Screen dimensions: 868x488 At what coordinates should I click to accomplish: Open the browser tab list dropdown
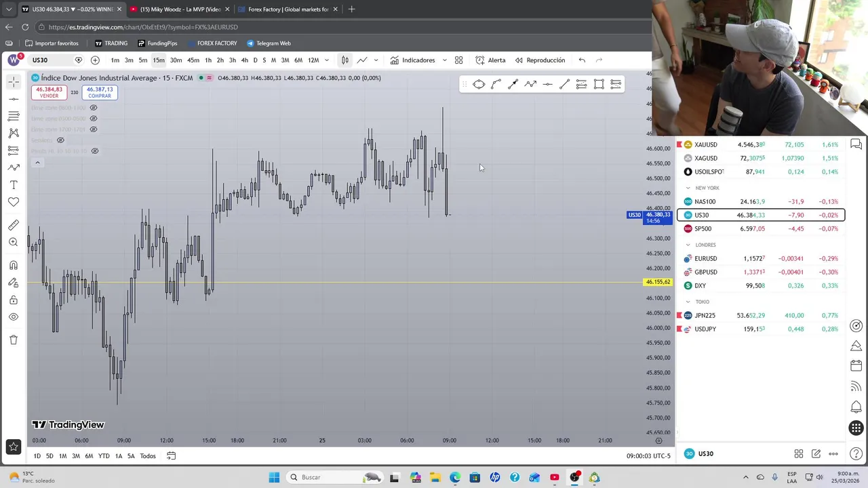click(x=8, y=9)
